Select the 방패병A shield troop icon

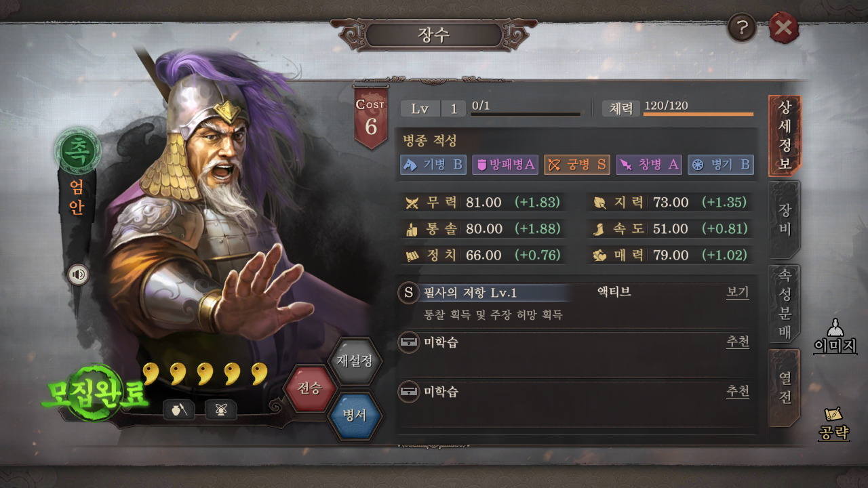pyautogui.click(x=505, y=165)
